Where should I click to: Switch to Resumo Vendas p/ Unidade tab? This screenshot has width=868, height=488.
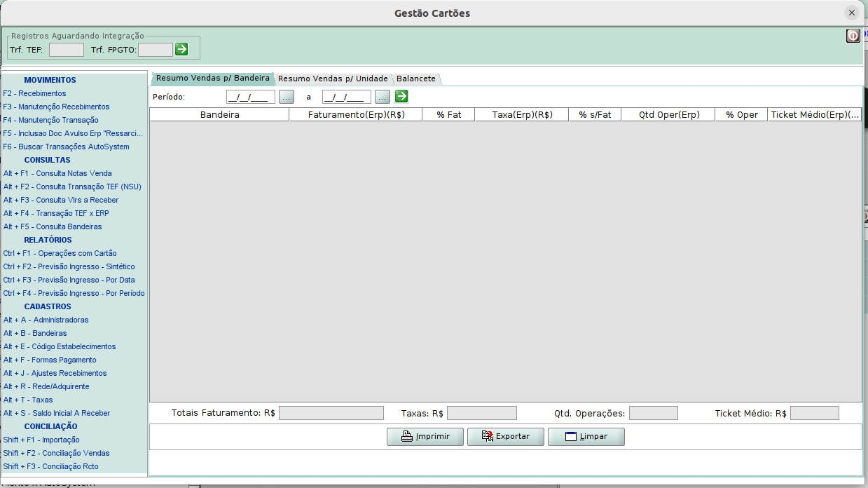(332, 79)
